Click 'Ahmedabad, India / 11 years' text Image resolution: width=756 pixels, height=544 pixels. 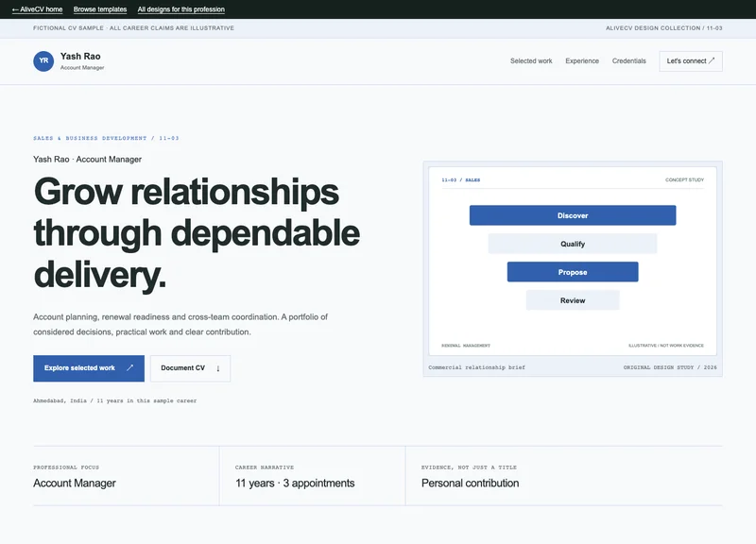tap(114, 400)
